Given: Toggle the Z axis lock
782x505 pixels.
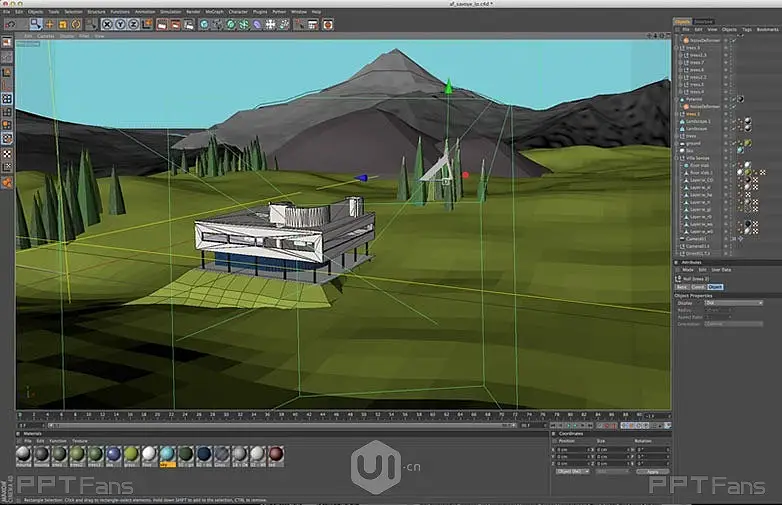Looking at the screenshot, I should coord(132,23).
